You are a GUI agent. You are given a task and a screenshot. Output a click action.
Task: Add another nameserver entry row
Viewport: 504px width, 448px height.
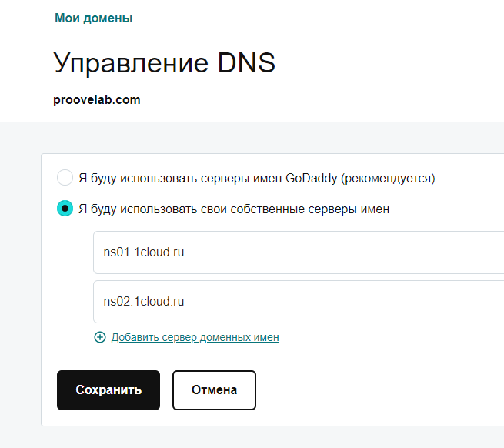pyautogui.click(x=195, y=337)
